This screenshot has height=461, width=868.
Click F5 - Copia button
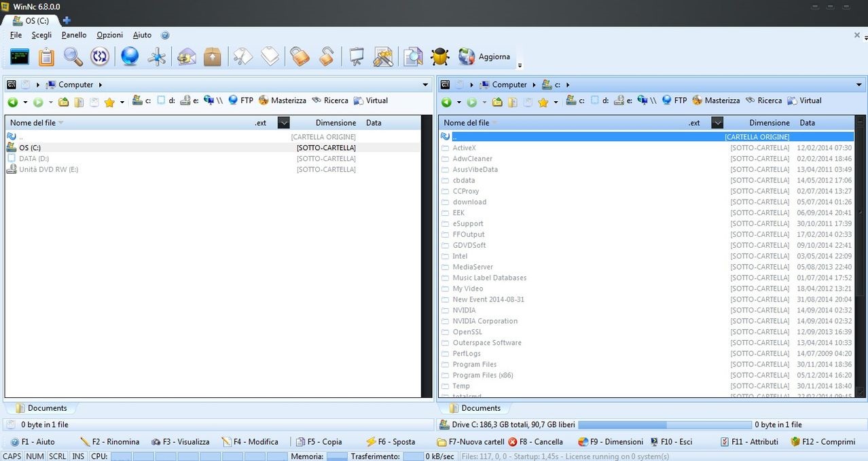pyautogui.click(x=319, y=442)
